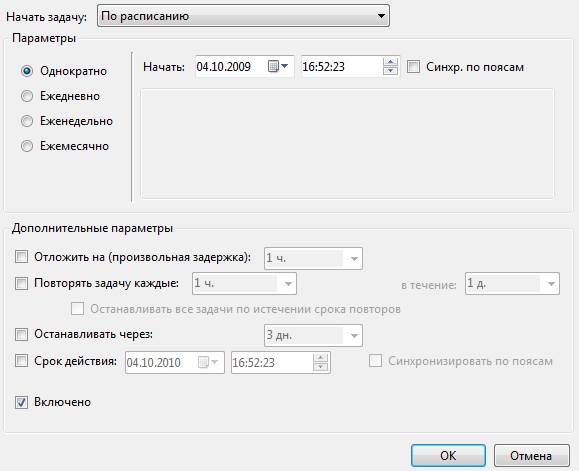Check 'Останавливать через' option
579x471 pixels.
21,335
